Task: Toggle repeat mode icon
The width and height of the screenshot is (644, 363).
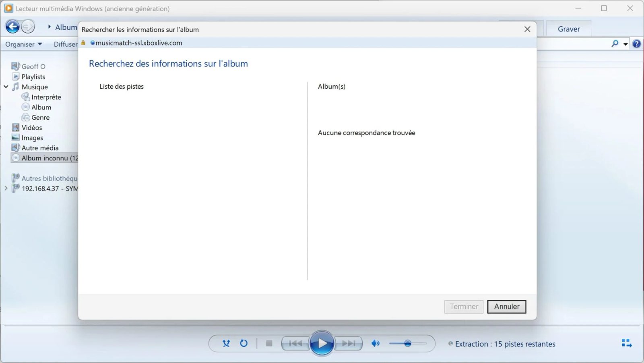Action: click(244, 343)
